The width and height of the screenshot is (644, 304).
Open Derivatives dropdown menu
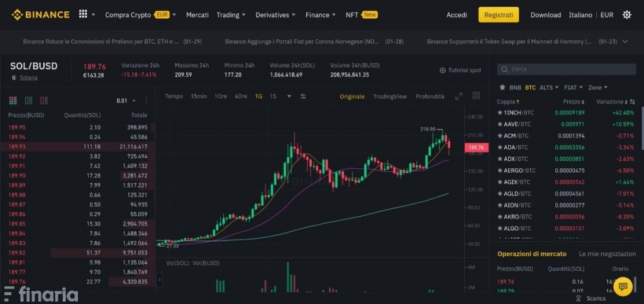pyautogui.click(x=275, y=15)
